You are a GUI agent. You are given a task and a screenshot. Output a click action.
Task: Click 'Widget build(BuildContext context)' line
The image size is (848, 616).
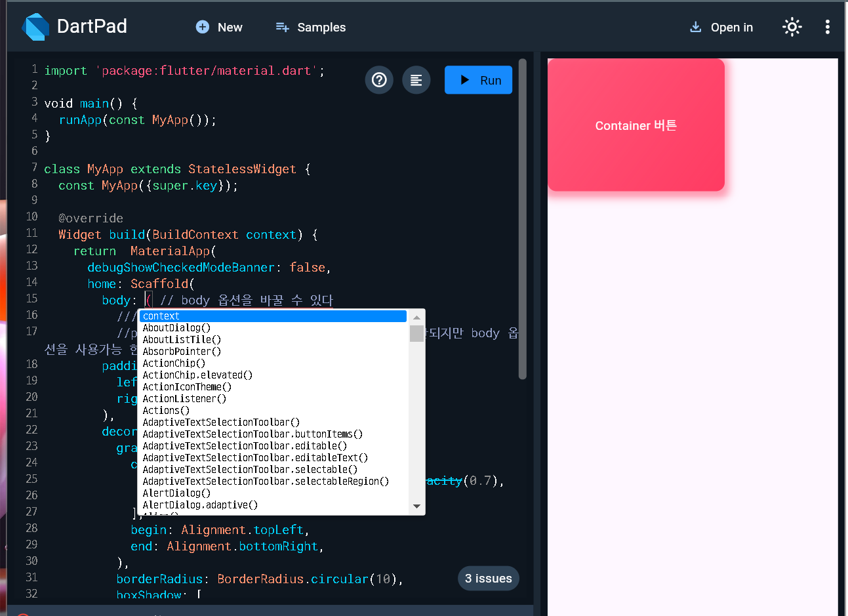[188, 235]
